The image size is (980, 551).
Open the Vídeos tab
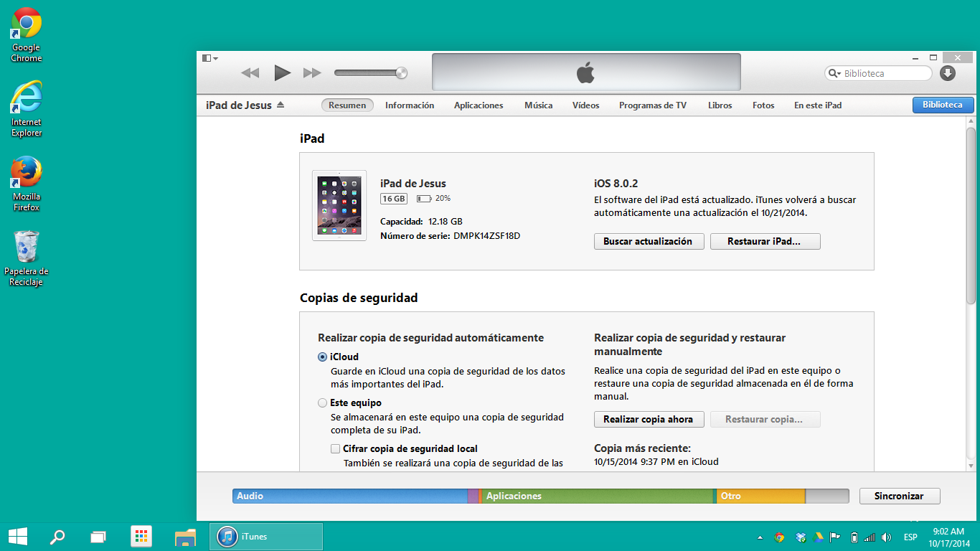(x=585, y=105)
